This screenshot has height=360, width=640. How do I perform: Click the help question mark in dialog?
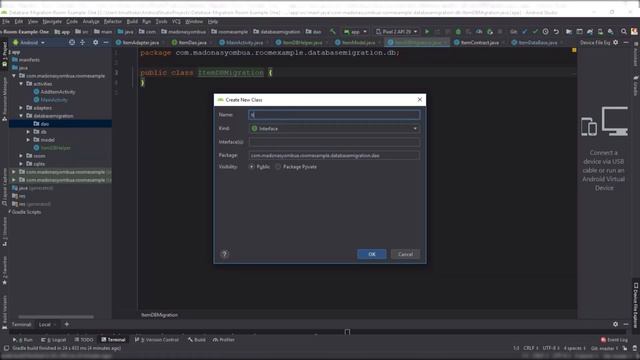(x=224, y=254)
